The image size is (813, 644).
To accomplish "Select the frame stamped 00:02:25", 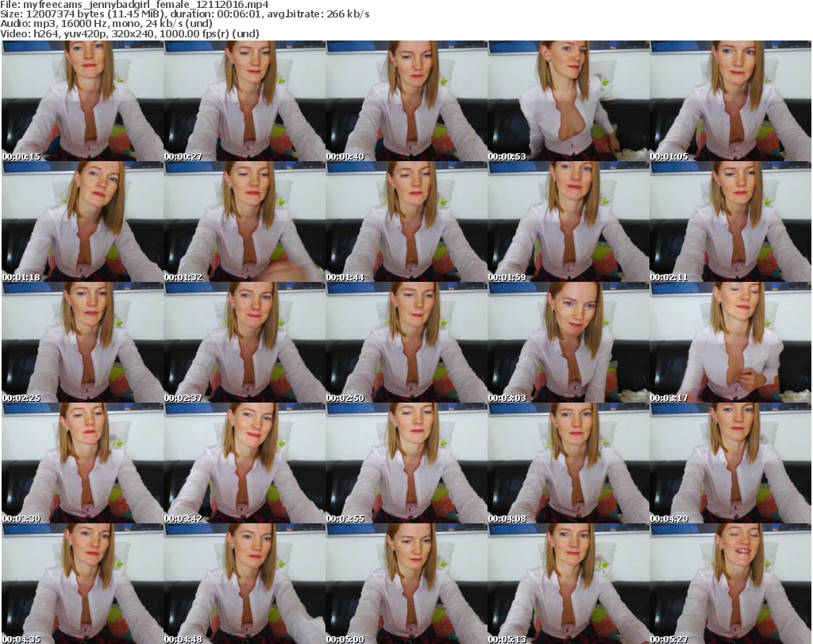I will pyautogui.click(x=82, y=343).
